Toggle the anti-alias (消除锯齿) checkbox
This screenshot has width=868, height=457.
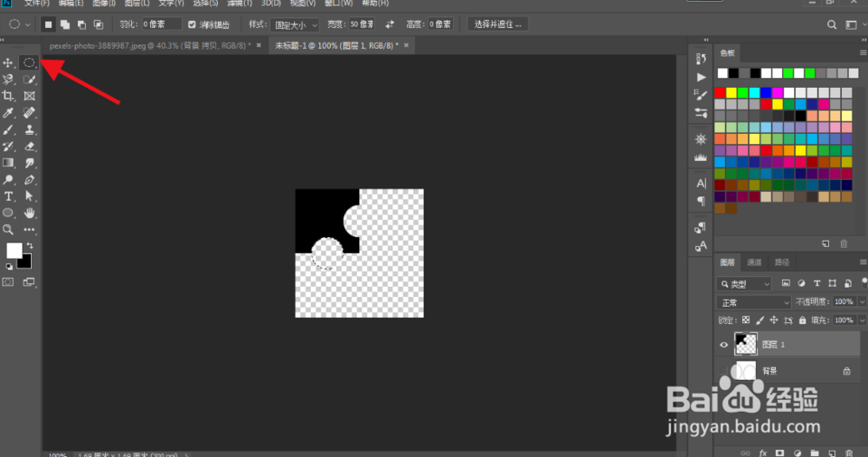click(x=192, y=24)
